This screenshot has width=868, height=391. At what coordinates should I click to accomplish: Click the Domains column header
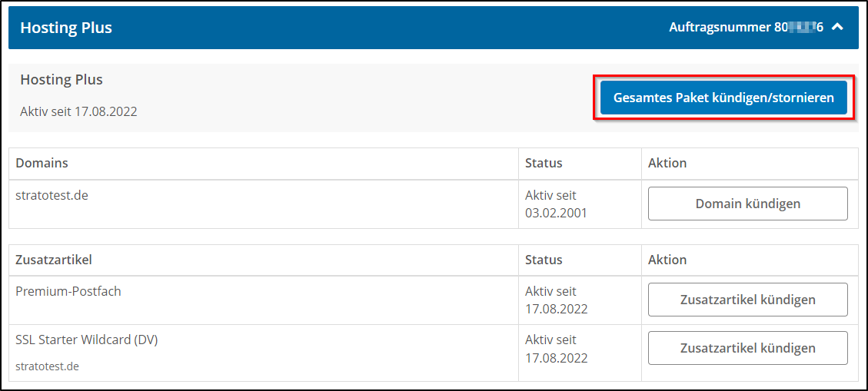[42, 163]
